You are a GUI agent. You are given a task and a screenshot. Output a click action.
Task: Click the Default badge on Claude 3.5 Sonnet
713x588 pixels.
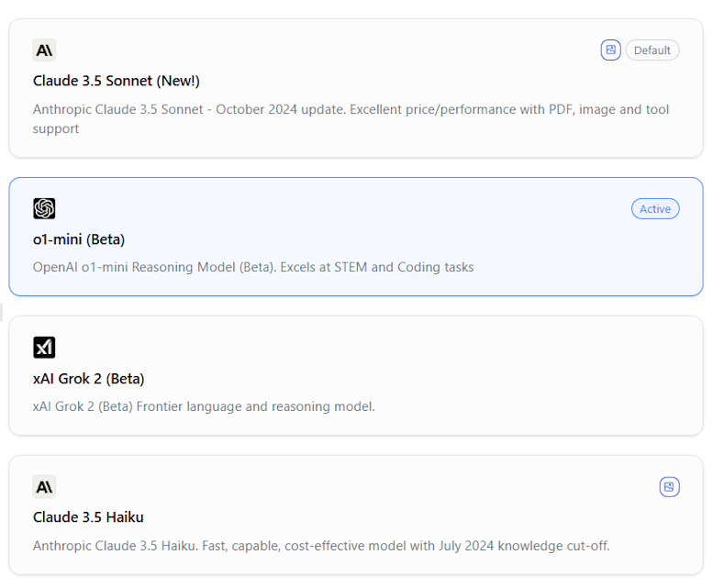[652, 50]
